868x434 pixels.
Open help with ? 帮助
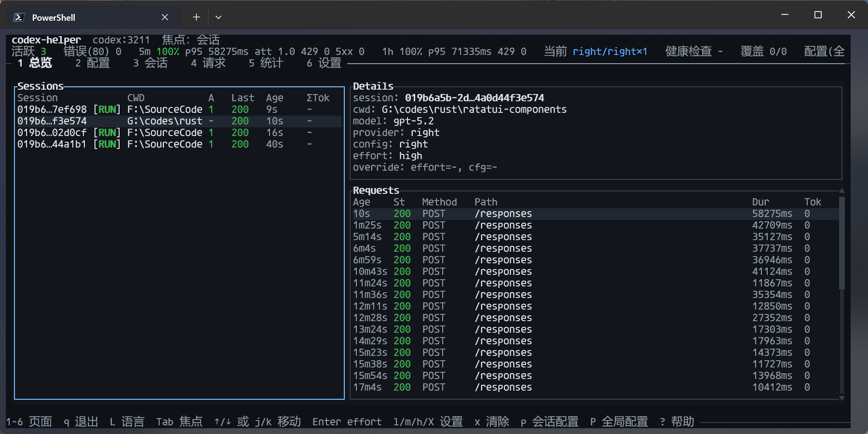point(677,421)
